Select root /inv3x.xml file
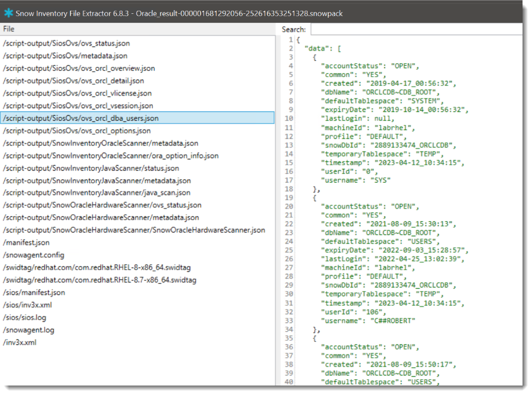 coord(20,343)
